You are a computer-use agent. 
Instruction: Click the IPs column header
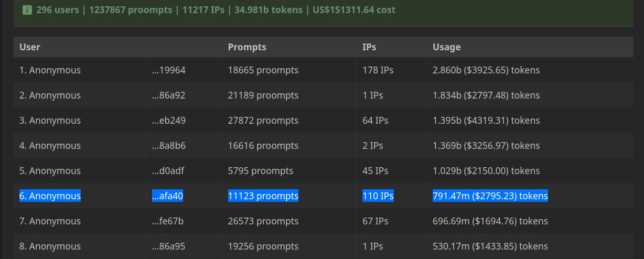pyautogui.click(x=369, y=47)
